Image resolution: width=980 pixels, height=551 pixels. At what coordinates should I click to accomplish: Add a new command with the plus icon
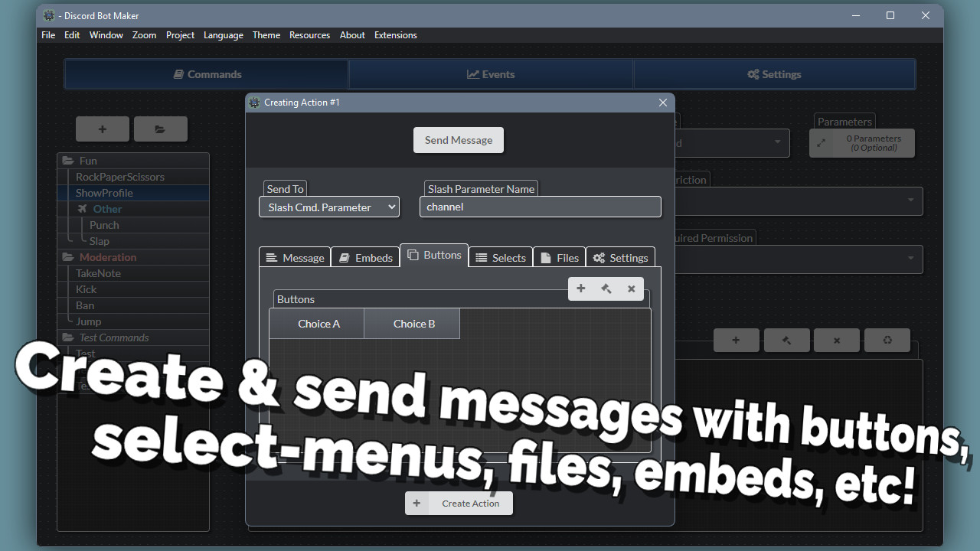pyautogui.click(x=102, y=129)
